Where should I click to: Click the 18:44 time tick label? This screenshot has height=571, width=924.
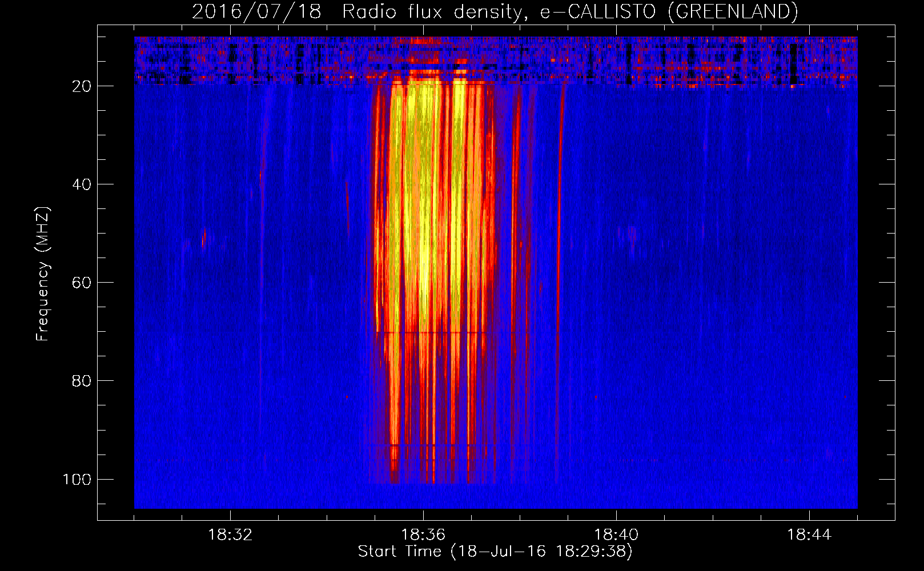coord(809,535)
